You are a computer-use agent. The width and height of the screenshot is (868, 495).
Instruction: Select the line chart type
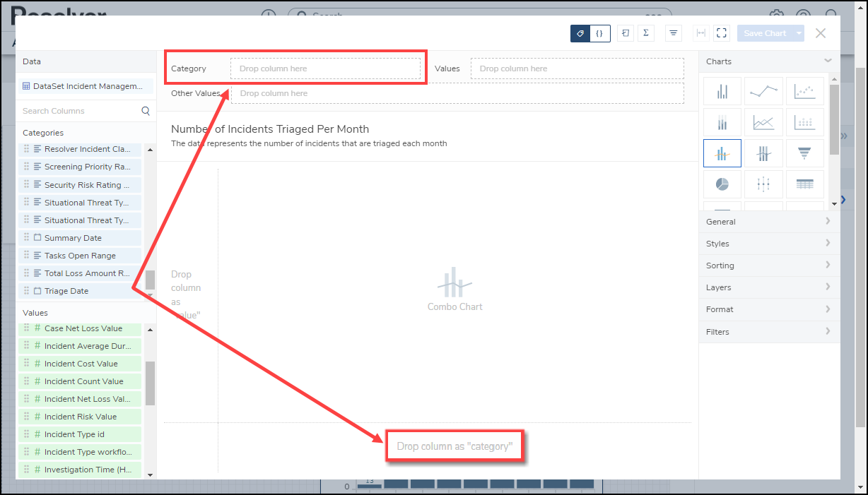(x=763, y=92)
